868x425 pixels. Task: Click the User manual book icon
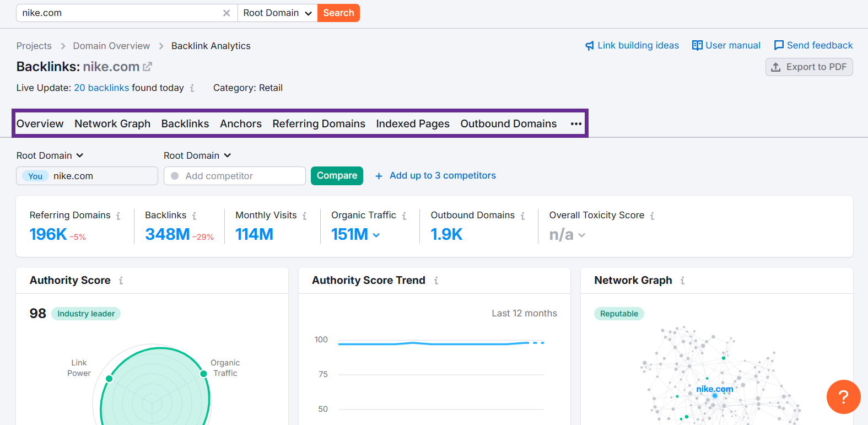pos(697,45)
